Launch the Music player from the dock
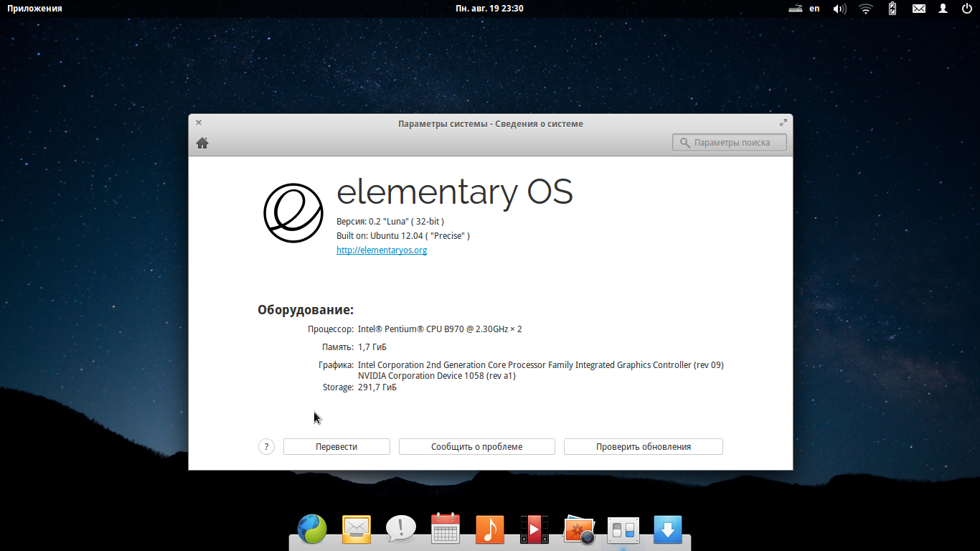Screen dimensions: 980x551 click(490, 529)
